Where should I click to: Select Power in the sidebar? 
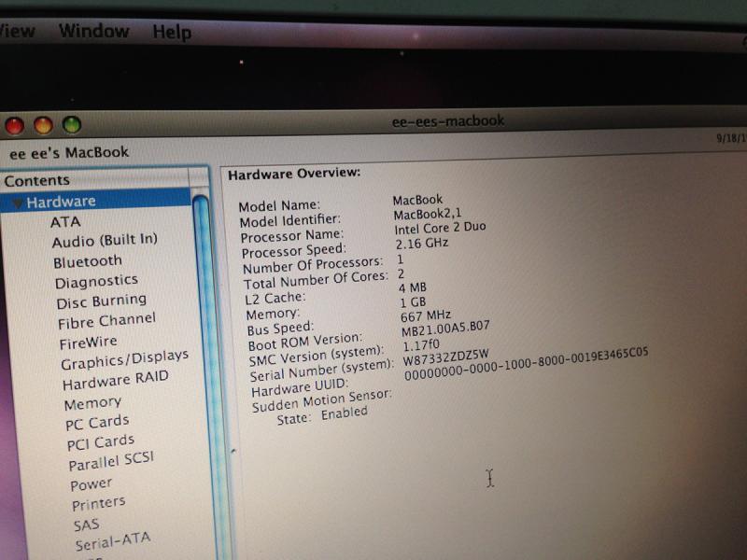(x=91, y=484)
